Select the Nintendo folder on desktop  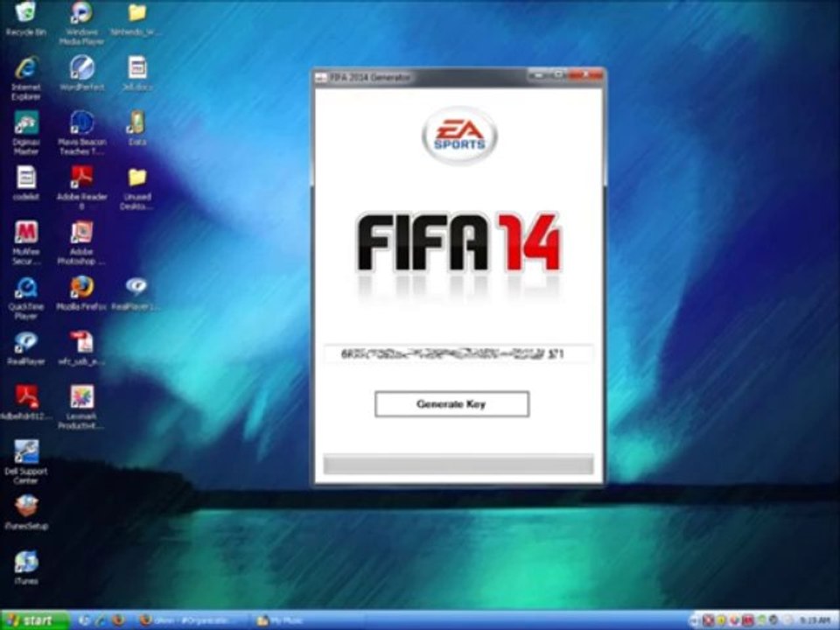coord(136,18)
